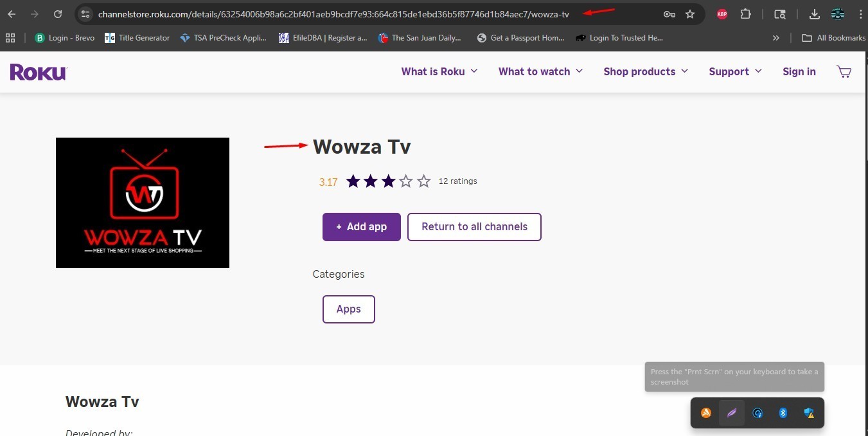Click the Sign in link

pyautogui.click(x=799, y=71)
